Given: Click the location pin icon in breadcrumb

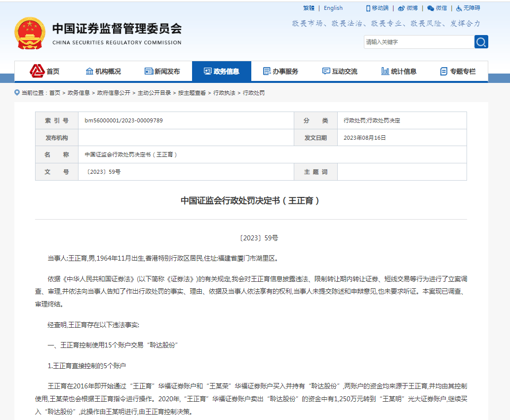Looking at the screenshot, I should [x=17, y=93].
